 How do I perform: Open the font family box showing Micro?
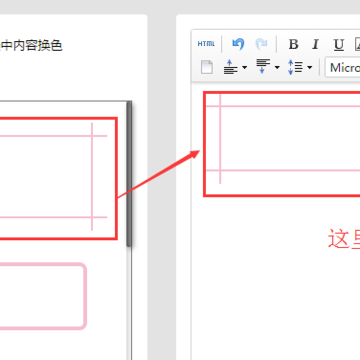click(x=343, y=68)
